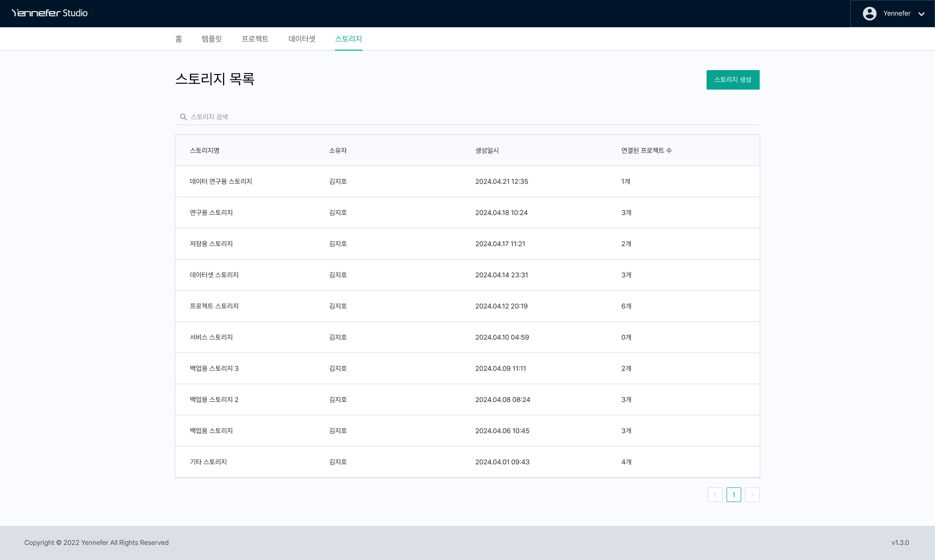Screen dimensions: 935x560
Task: Select the 백업용 스토리지 3 entry
Action: (214, 369)
